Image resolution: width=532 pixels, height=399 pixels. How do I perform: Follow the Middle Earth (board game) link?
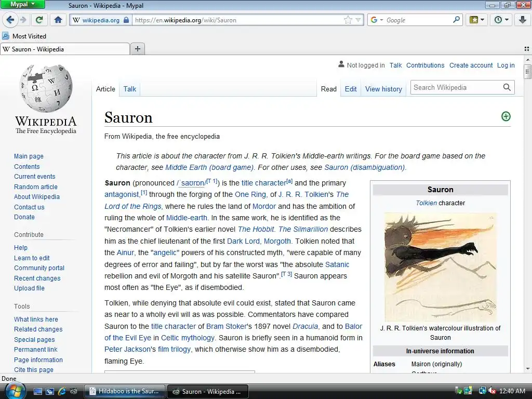click(209, 167)
